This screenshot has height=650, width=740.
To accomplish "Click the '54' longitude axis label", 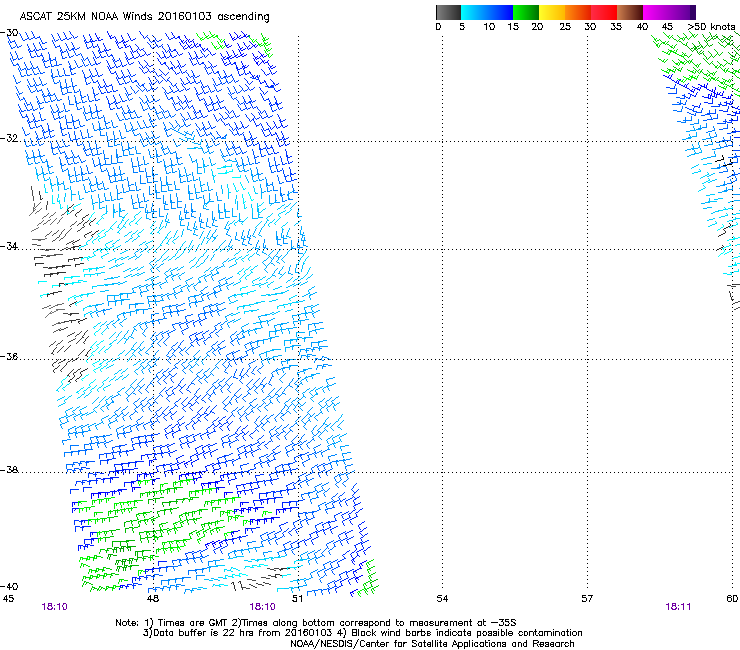I will (442, 599).
